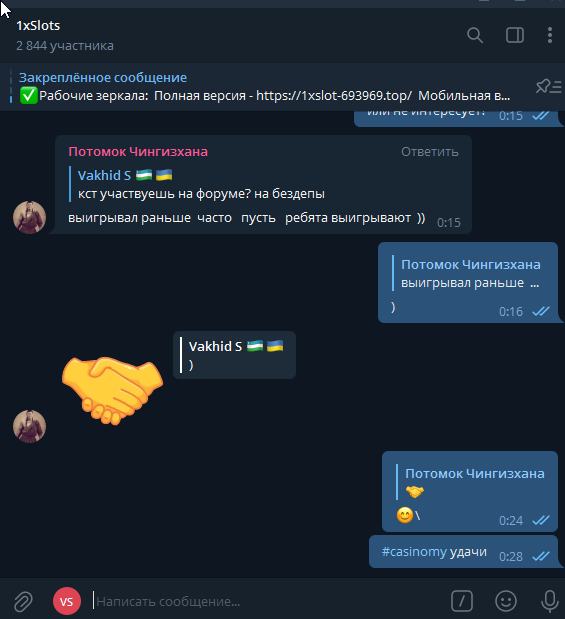Attach a file with the paperclip icon
Image resolution: width=565 pixels, height=619 pixels.
[23, 601]
